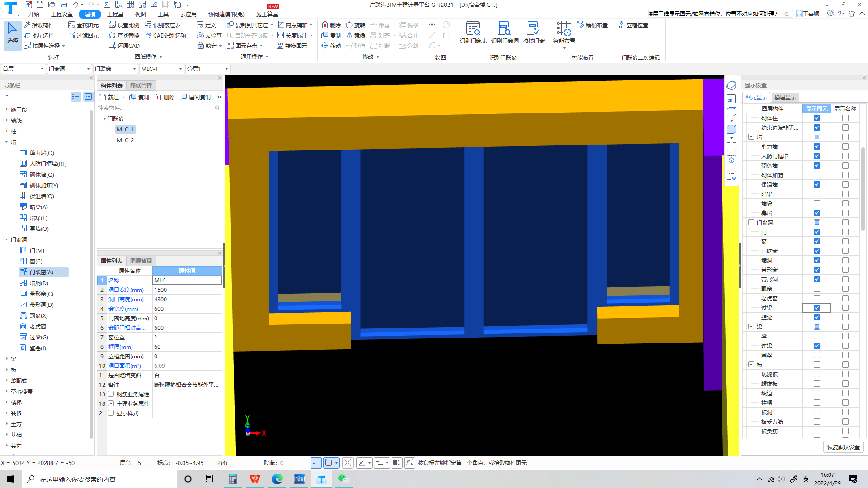Click the dynamic orbit view icon

click(x=731, y=85)
